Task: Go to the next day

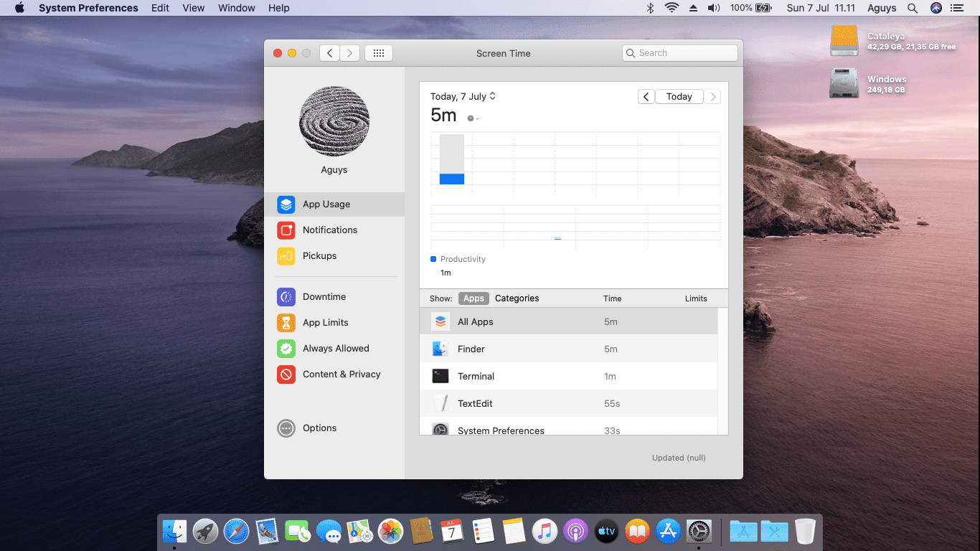Action: pos(712,97)
